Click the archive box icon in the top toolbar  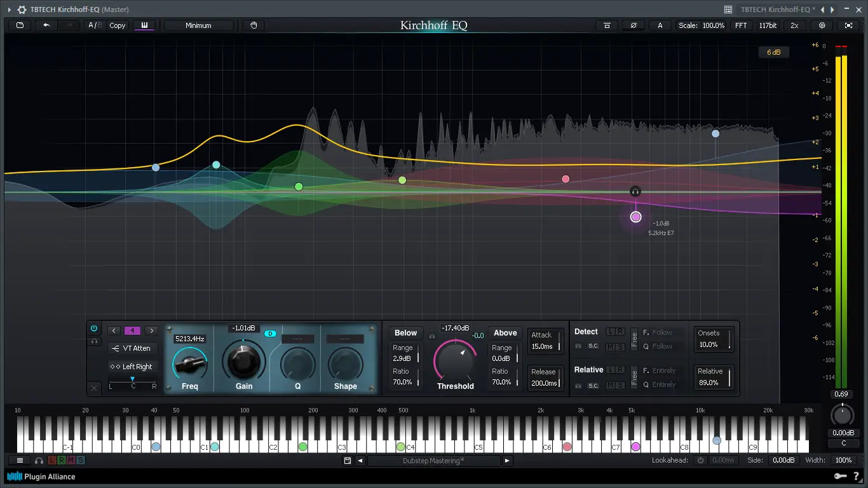(x=607, y=25)
